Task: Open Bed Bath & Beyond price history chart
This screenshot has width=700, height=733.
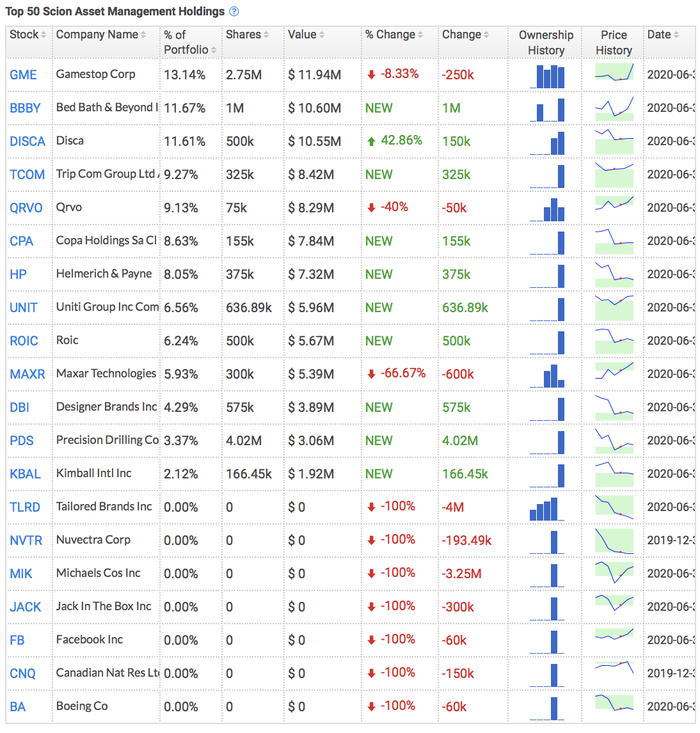Action: [614, 108]
